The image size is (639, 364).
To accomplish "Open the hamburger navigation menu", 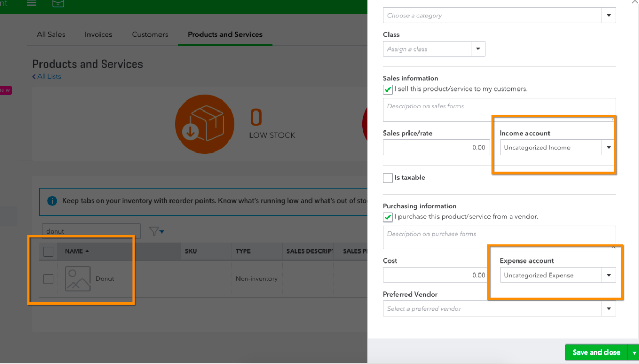I will coord(32,4).
